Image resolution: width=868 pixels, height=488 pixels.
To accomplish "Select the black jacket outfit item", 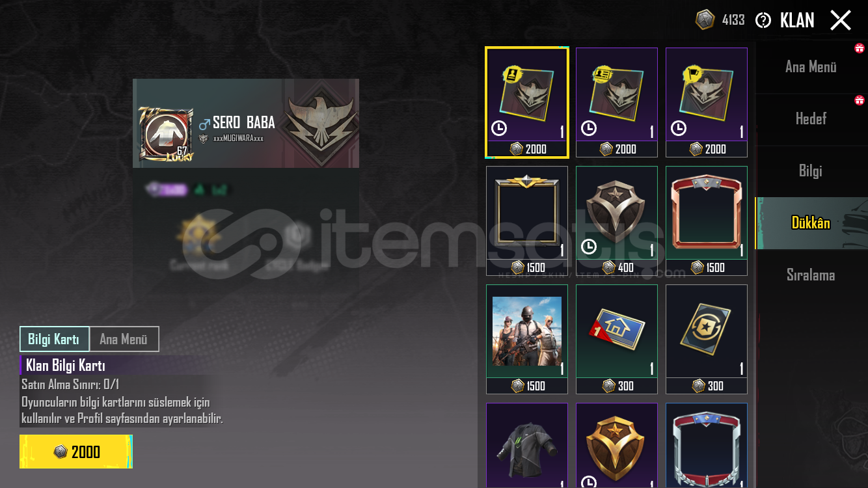I will tap(527, 445).
